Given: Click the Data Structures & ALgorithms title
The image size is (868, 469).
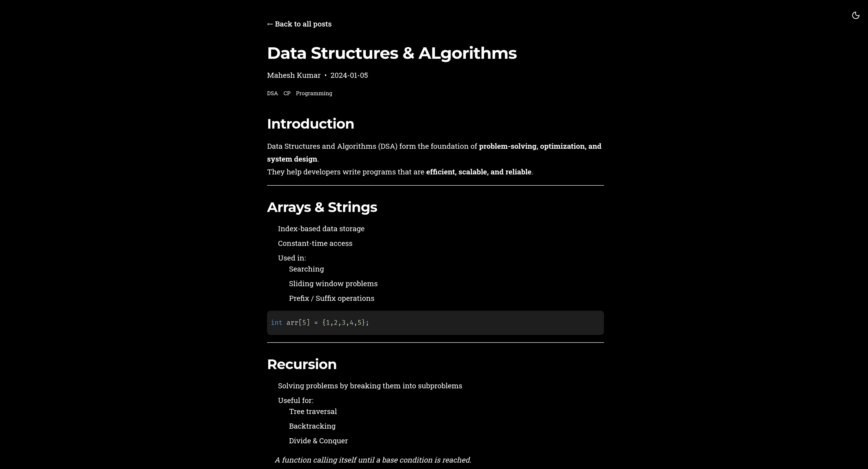Looking at the screenshot, I should [x=392, y=53].
